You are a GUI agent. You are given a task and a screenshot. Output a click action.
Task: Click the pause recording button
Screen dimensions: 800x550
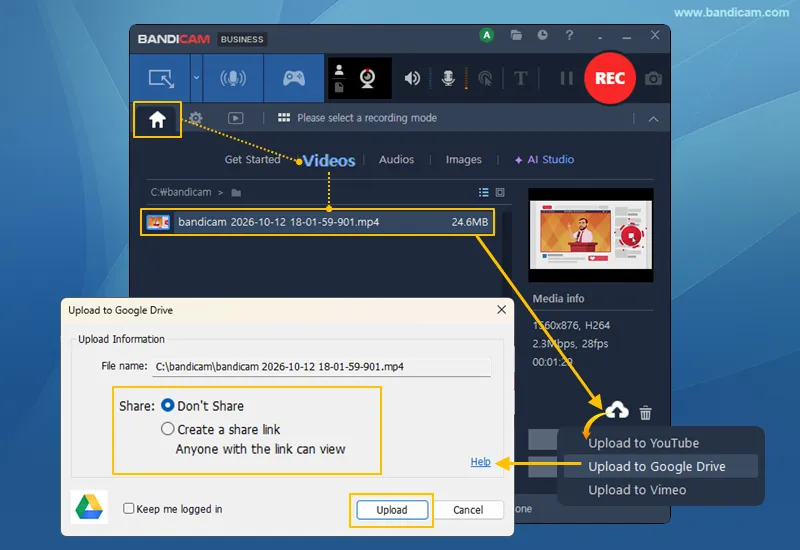[x=566, y=78]
